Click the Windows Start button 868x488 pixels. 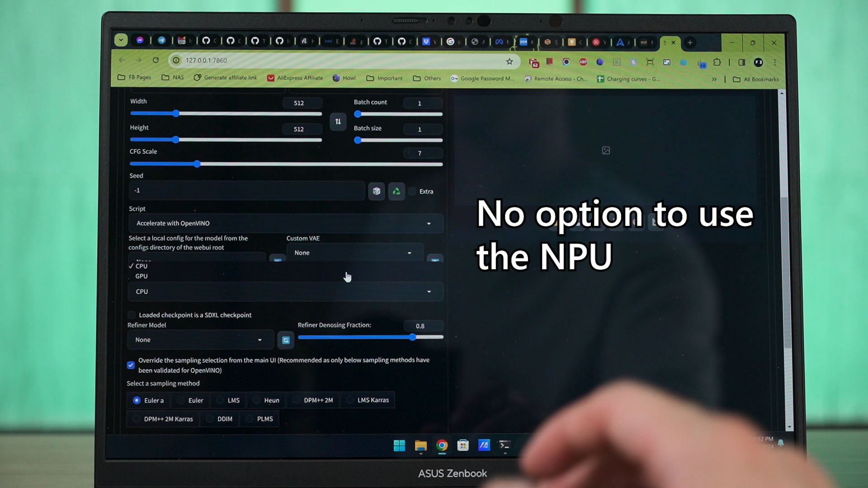click(399, 446)
